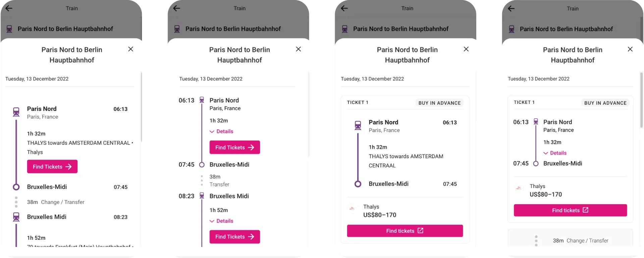Click Thalys logo in third panel ticket
Screen dimensions: 644x258
coord(352,209)
